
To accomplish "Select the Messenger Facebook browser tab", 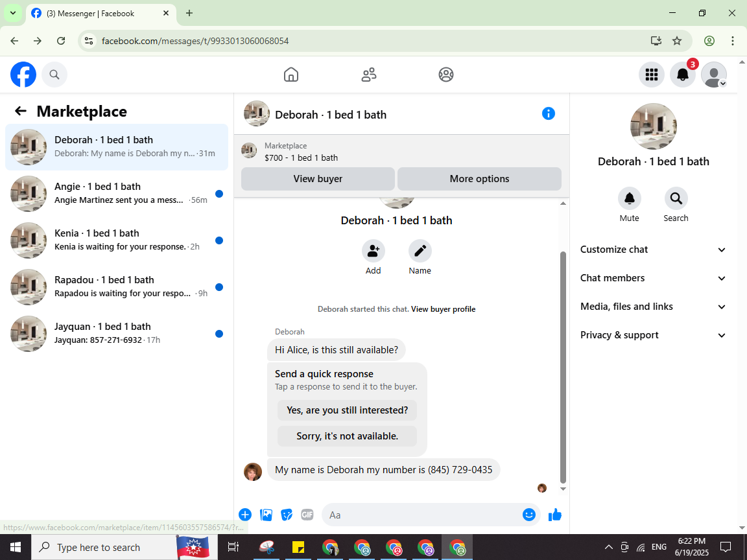I will pyautogui.click(x=100, y=14).
